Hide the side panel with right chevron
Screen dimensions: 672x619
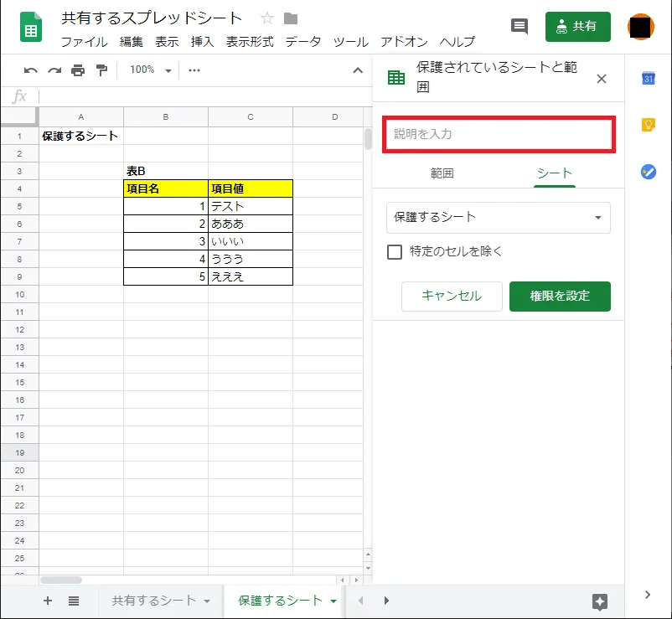[x=648, y=595]
